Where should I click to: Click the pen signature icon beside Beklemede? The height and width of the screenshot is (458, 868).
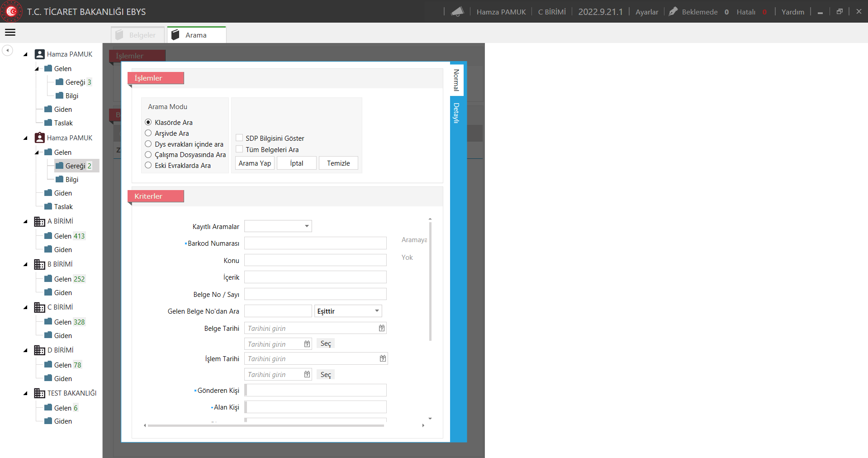click(673, 11)
